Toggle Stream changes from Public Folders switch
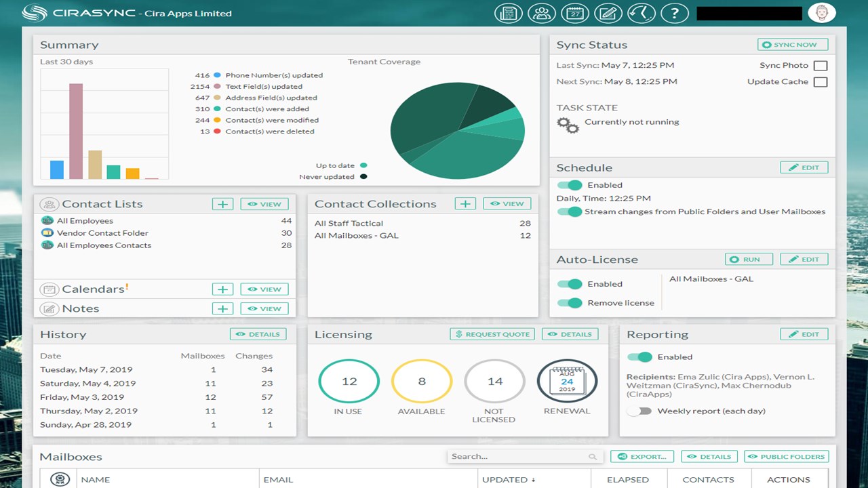 [570, 211]
